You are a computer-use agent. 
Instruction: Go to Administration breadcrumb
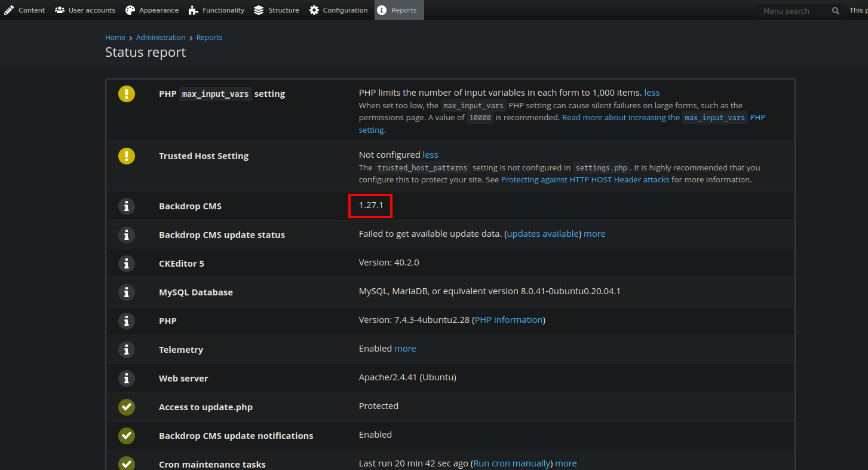161,38
